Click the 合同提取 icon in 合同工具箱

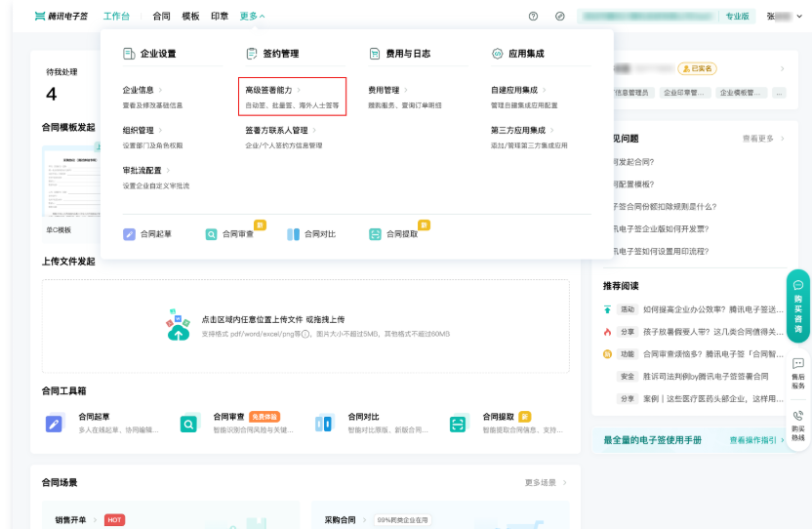coord(458,424)
